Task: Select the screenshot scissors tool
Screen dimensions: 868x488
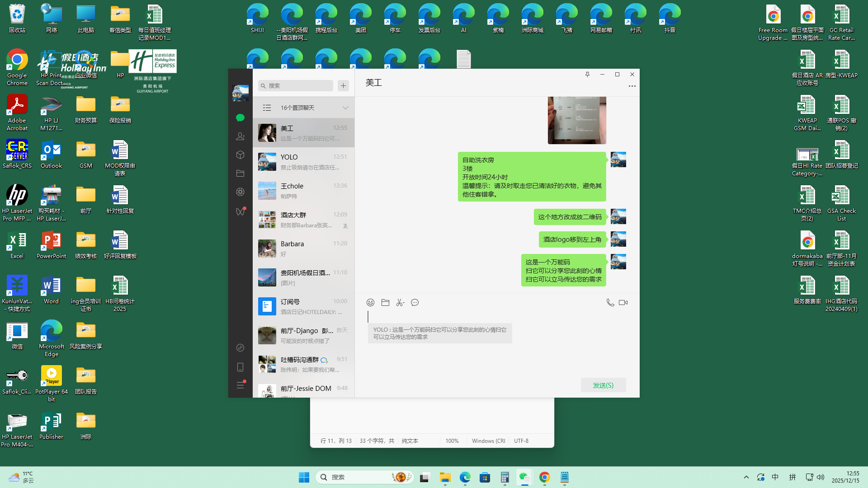Action: point(399,303)
